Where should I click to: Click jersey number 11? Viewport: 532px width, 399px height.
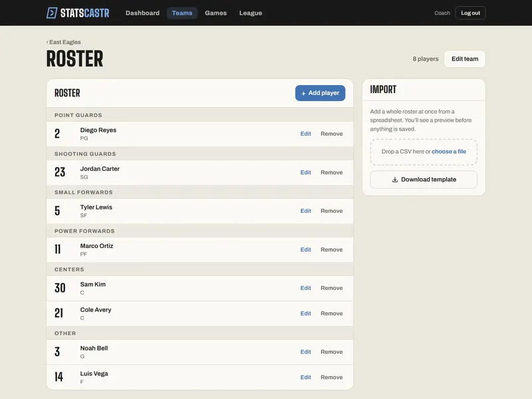pos(58,249)
